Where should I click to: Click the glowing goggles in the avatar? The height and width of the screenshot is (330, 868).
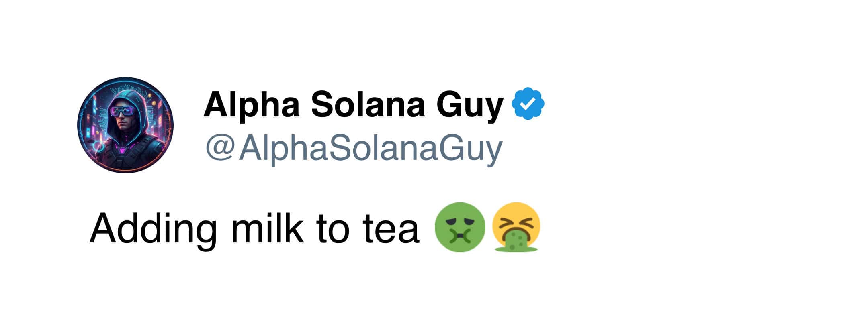(124, 111)
